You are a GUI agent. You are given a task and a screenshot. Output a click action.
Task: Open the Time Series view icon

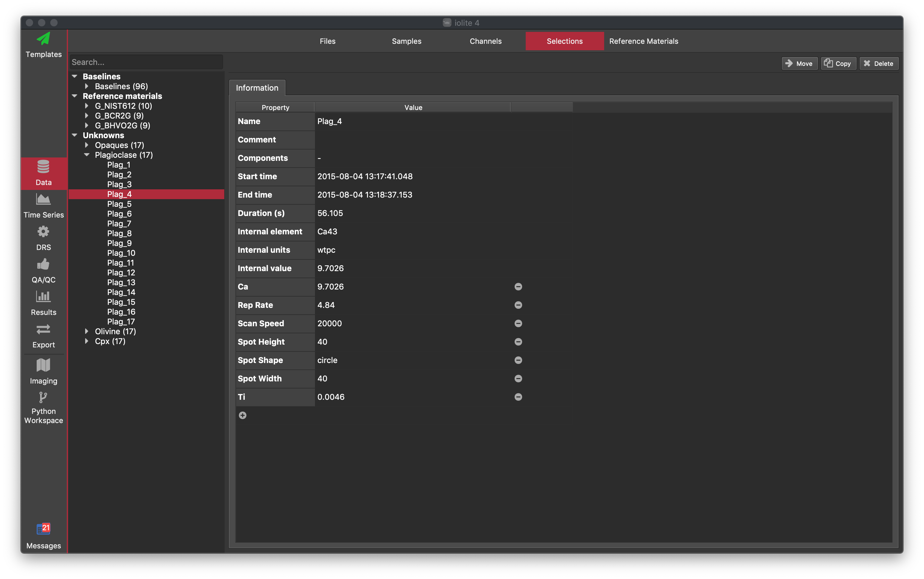point(43,199)
